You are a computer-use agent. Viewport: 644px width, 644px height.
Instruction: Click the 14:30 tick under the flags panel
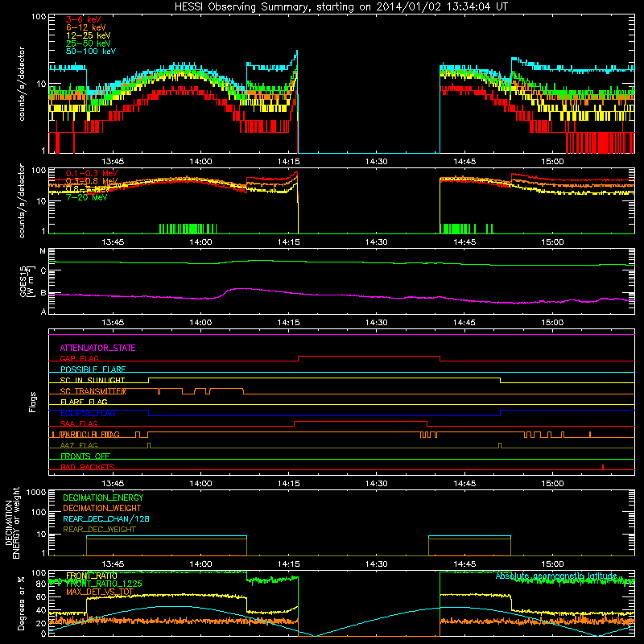coord(376,484)
